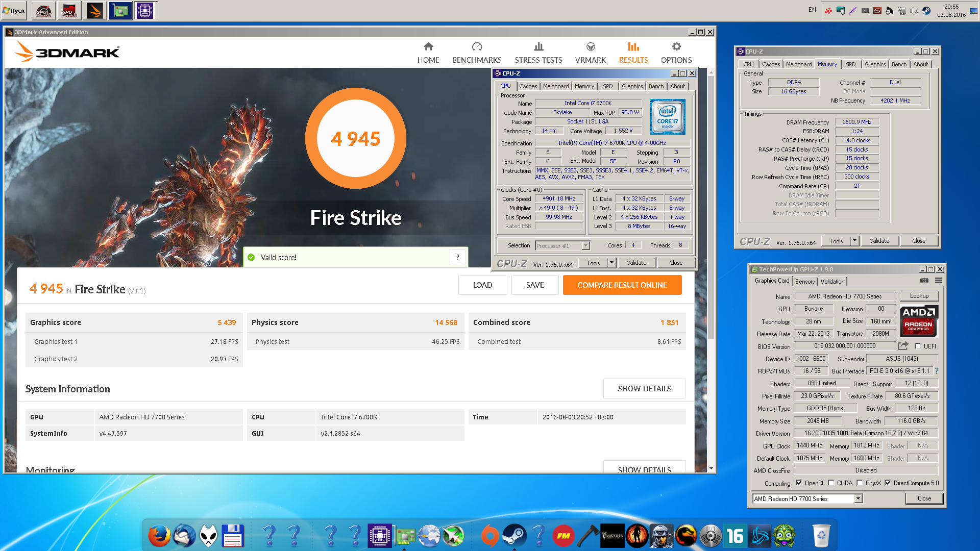Save GPU BIOS using the export icon
The width and height of the screenshot is (980, 551).
(903, 346)
